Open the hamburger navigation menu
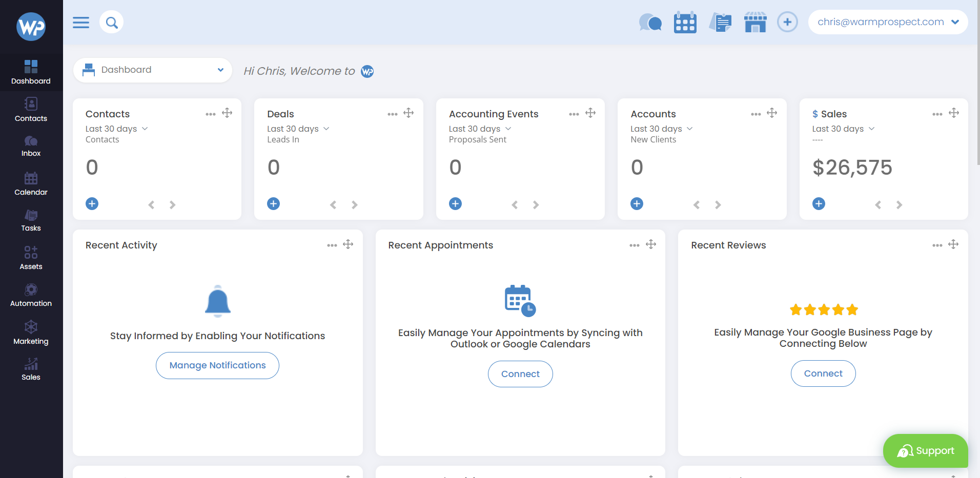Screen dimensions: 980x478 click(x=80, y=22)
